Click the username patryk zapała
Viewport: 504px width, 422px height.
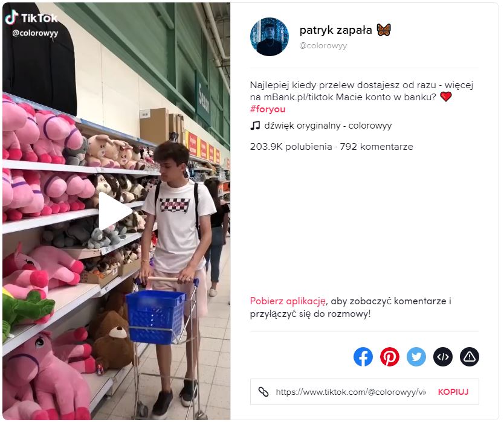335,30
